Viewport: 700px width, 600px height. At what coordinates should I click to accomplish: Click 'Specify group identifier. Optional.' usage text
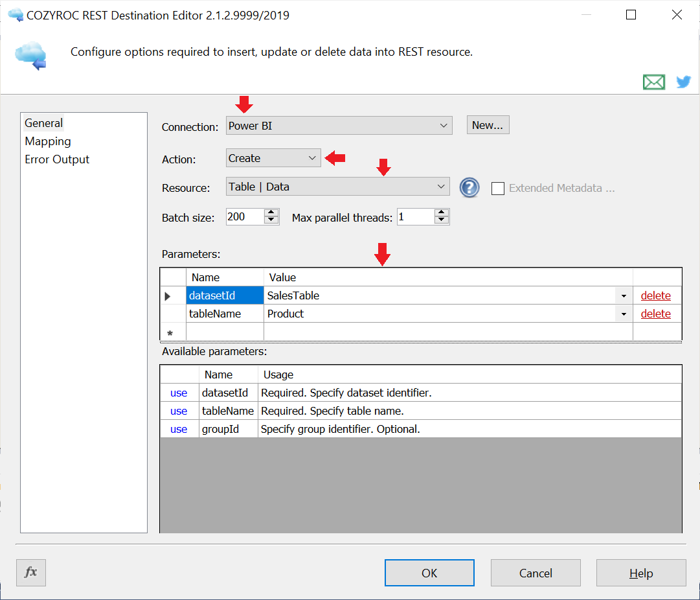(340, 430)
